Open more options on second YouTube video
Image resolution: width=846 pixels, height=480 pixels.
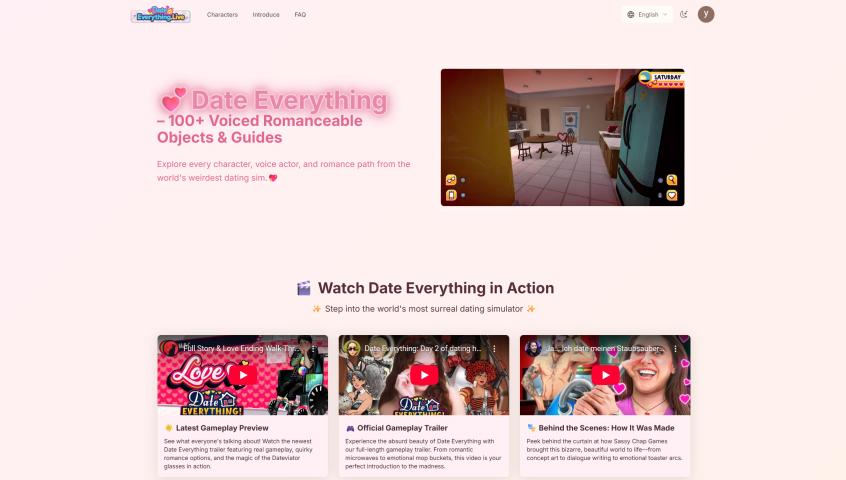[494, 349]
